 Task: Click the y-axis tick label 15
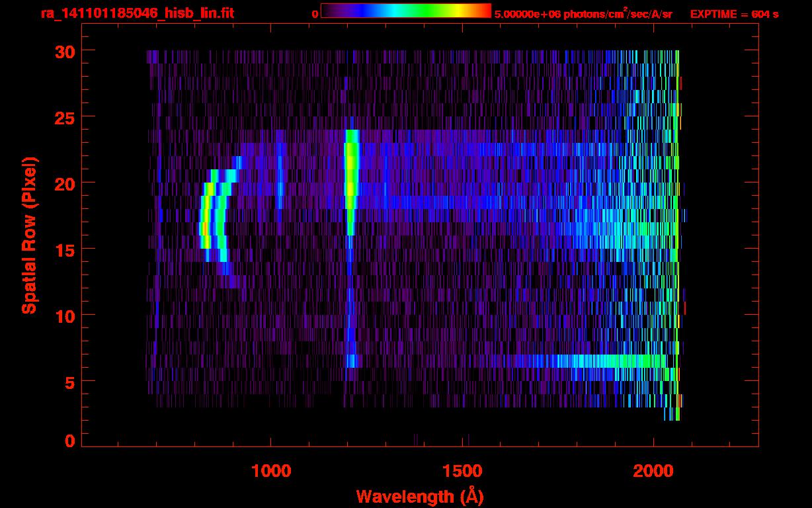[x=63, y=249]
